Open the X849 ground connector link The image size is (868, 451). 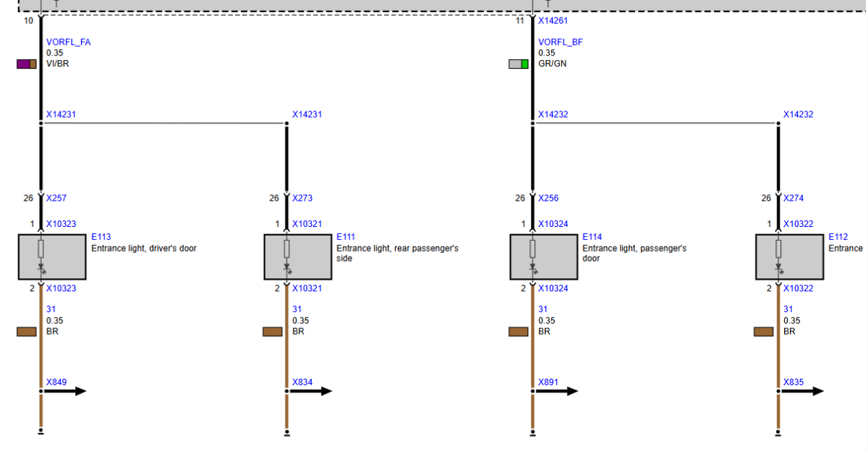56,382
